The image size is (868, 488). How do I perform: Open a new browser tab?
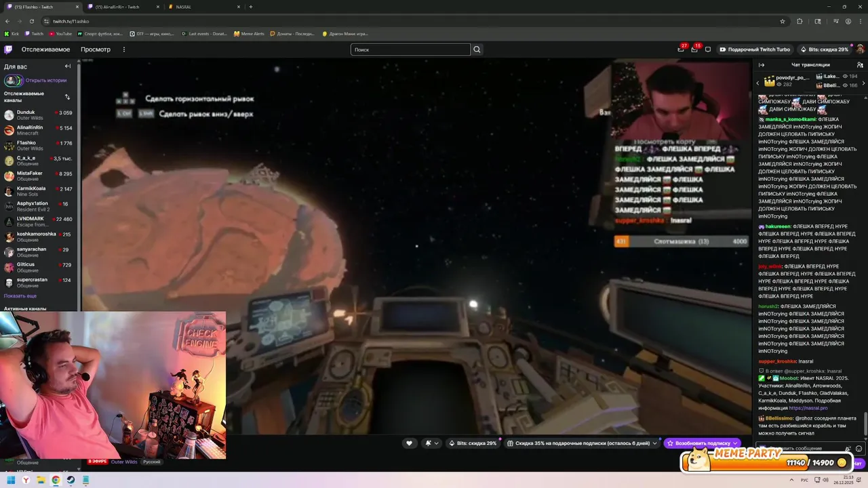[x=251, y=7]
